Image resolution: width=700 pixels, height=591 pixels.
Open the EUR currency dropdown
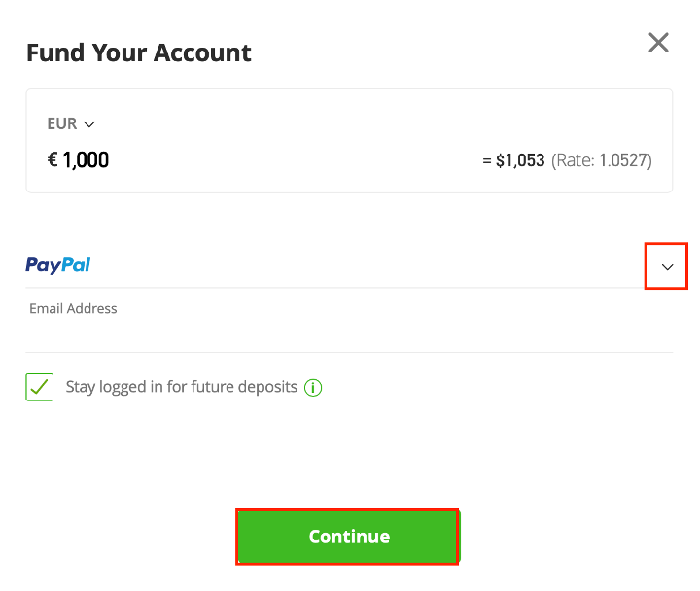click(x=71, y=123)
